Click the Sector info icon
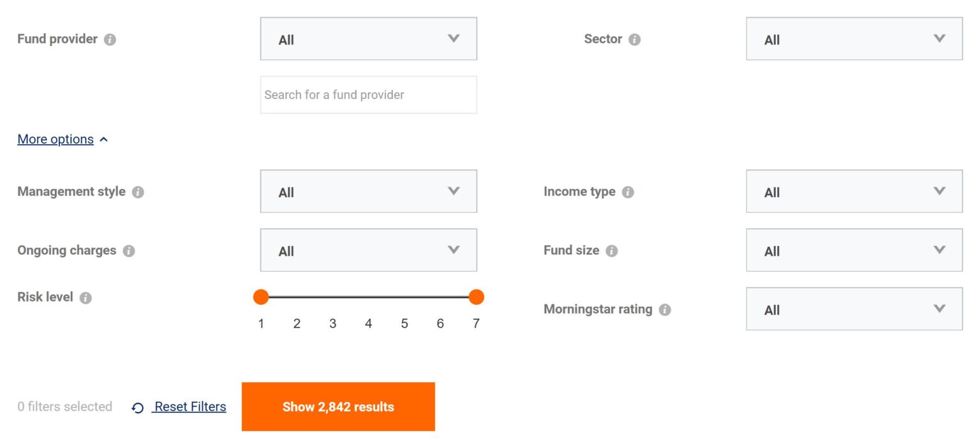The width and height of the screenshot is (980, 447). (635, 39)
